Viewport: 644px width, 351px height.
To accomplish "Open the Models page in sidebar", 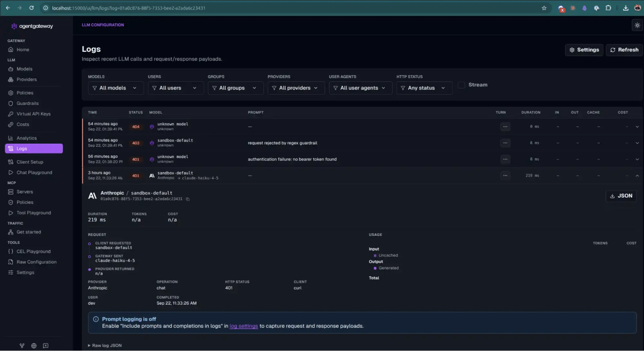I will 34,69.
